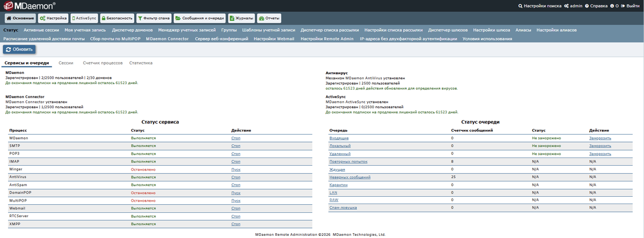Image resolution: width=644 pixels, height=238 pixels.
Task: Stop the SMTP service
Action: [x=236, y=146]
